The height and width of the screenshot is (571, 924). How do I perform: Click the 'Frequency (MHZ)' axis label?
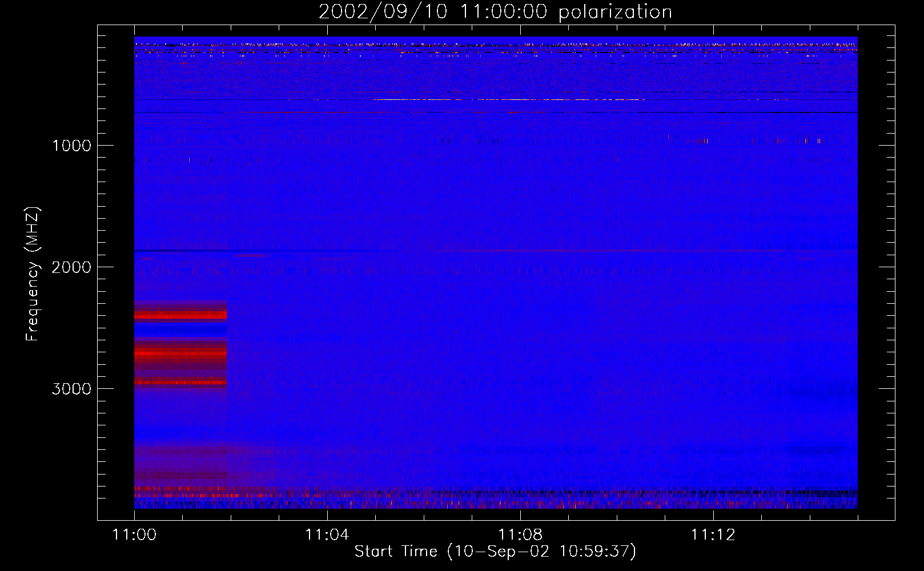pos(33,274)
